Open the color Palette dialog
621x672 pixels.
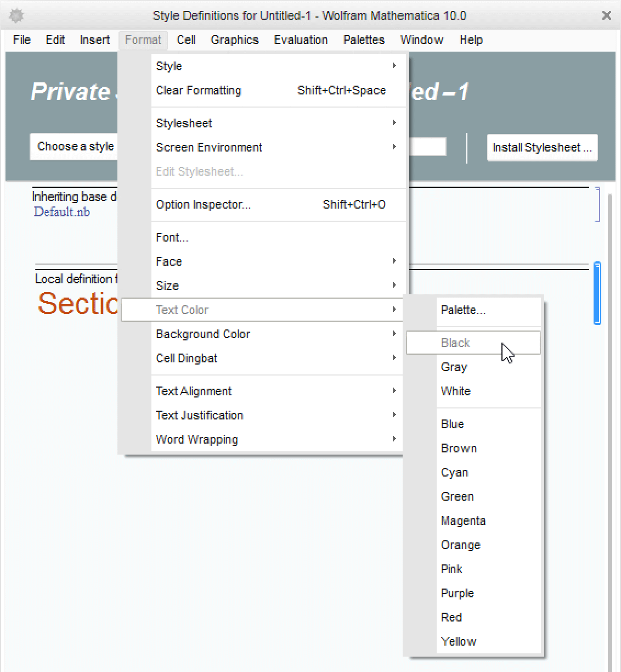coord(463,310)
